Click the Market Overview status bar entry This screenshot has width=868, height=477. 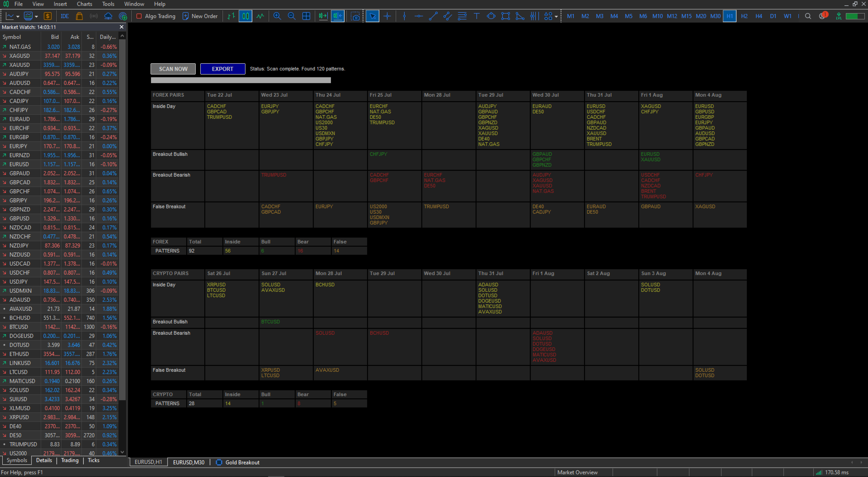(x=577, y=472)
